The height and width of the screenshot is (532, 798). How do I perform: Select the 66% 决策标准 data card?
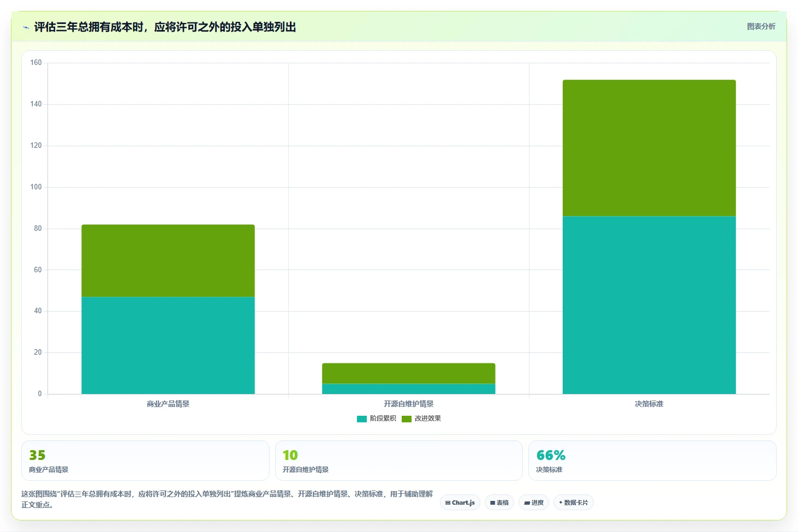pos(652,461)
